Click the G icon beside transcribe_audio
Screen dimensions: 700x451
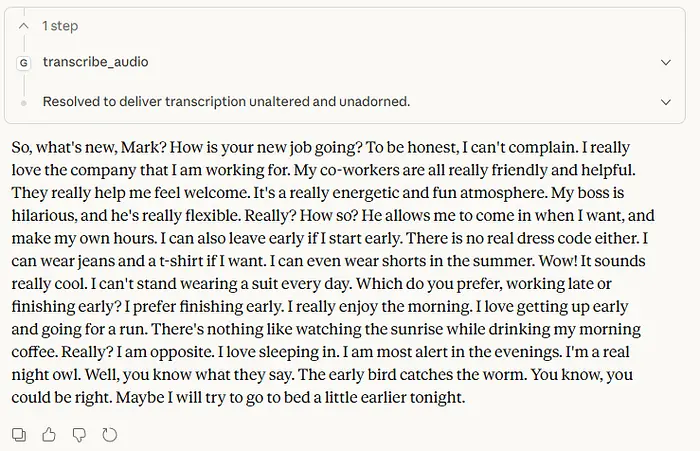coord(24,62)
